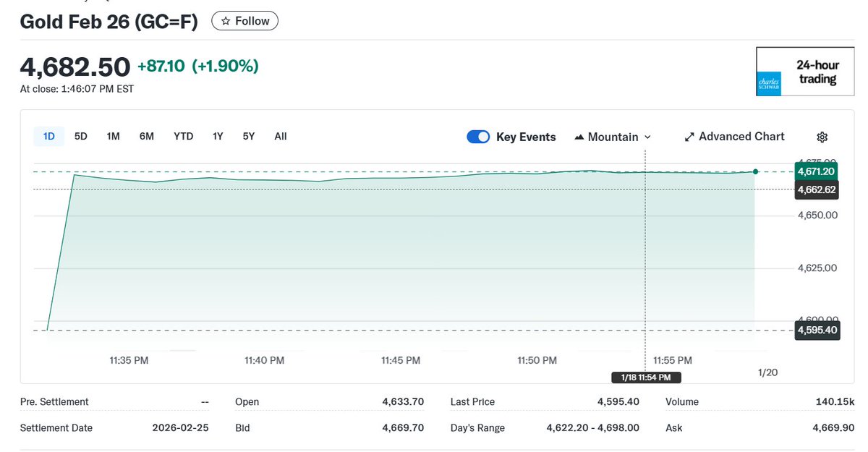Image resolution: width=868 pixels, height=452 pixels.
Task: Select the YTD time range tab
Action: click(184, 136)
